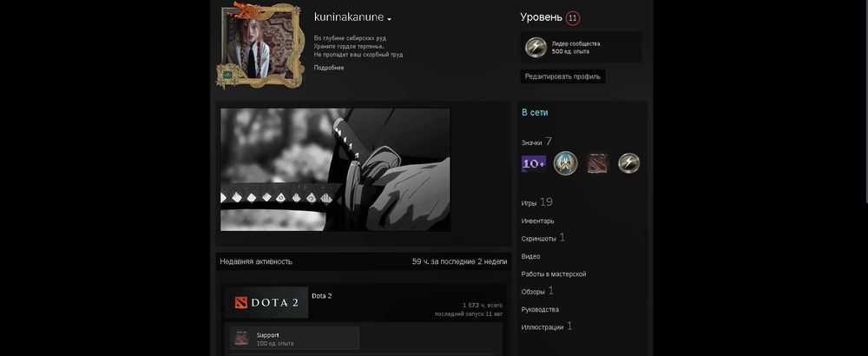The image size is (868, 356).
Task: Open the Руководства guides link
Action: tap(540, 309)
